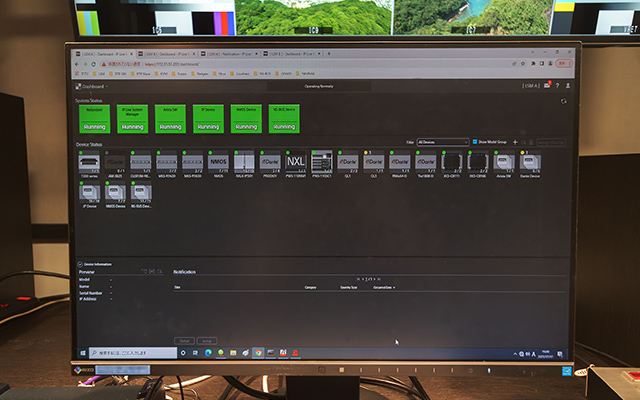Click the plus icon next to Show Model Group
This screenshot has height=400, width=640.
coord(515,143)
